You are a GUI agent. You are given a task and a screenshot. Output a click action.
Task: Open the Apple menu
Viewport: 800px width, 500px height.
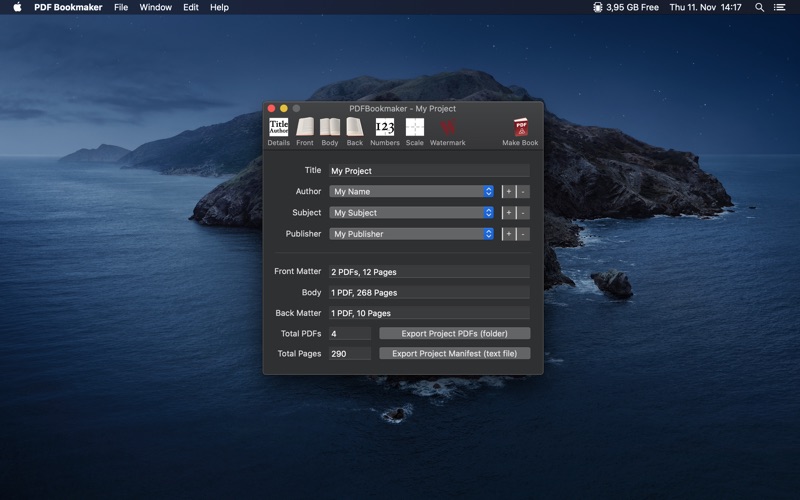(x=17, y=7)
